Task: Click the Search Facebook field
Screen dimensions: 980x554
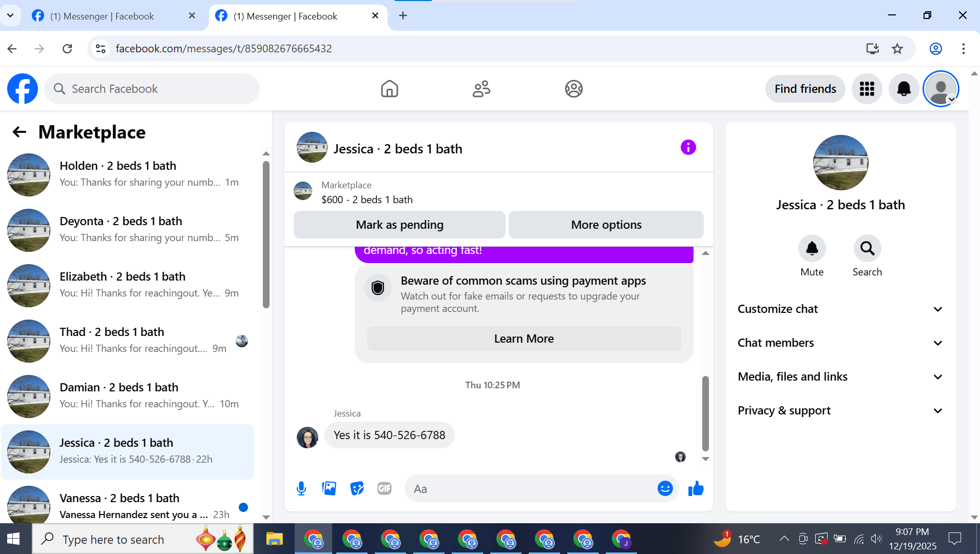Action: (152, 89)
